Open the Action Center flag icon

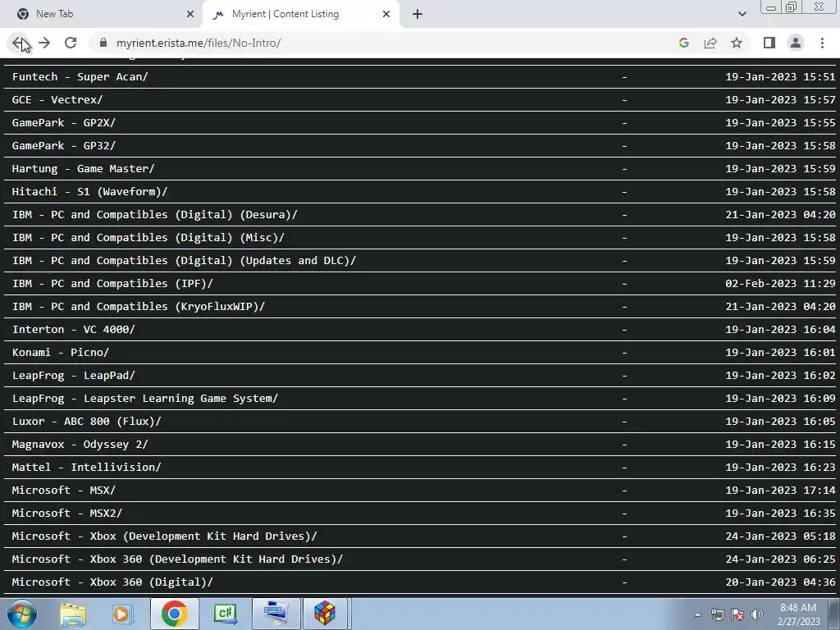pyautogui.click(x=737, y=614)
